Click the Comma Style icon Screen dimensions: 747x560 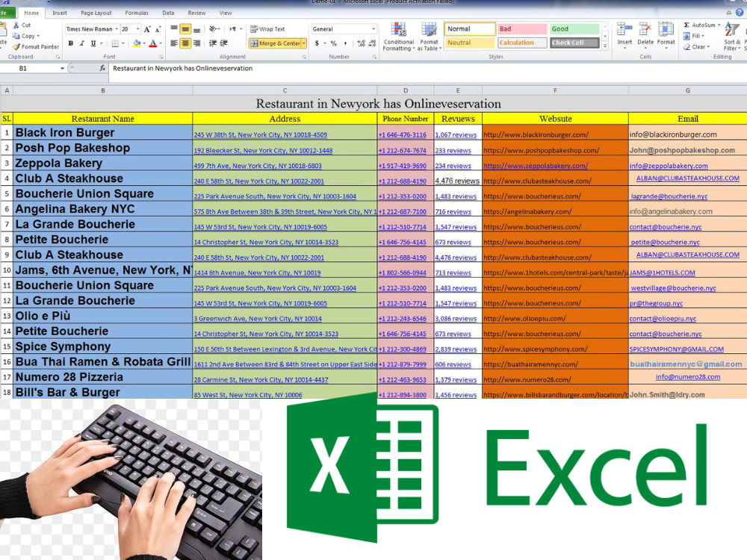(x=345, y=43)
